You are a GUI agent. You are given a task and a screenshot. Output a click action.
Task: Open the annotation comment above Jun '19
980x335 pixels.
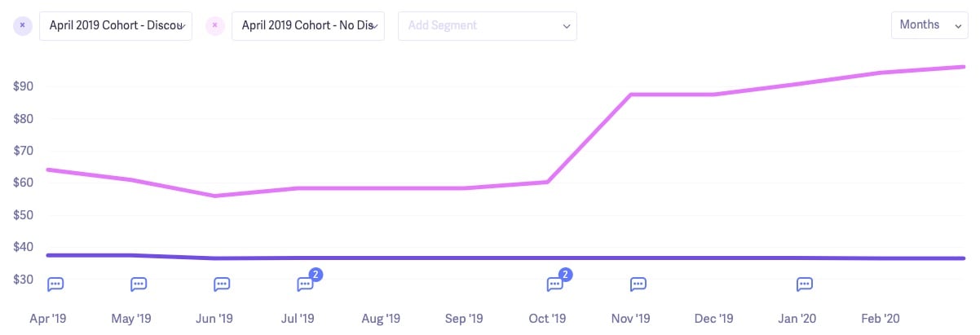pyautogui.click(x=222, y=284)
